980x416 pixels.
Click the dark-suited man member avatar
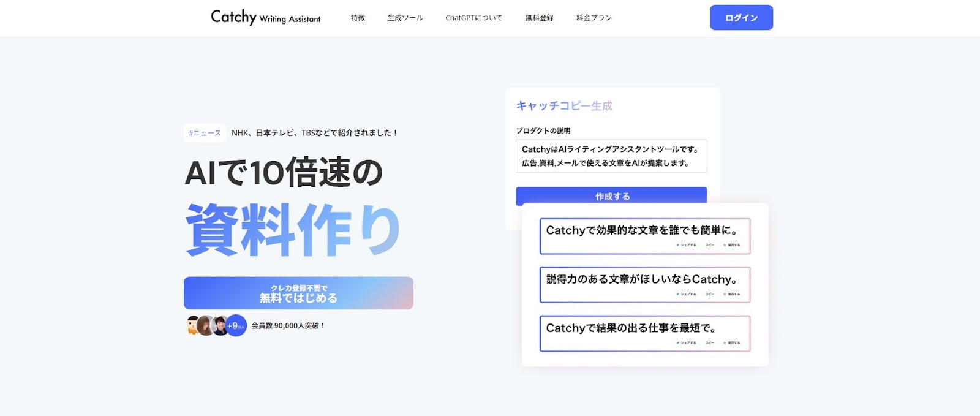tap(220, 325)
